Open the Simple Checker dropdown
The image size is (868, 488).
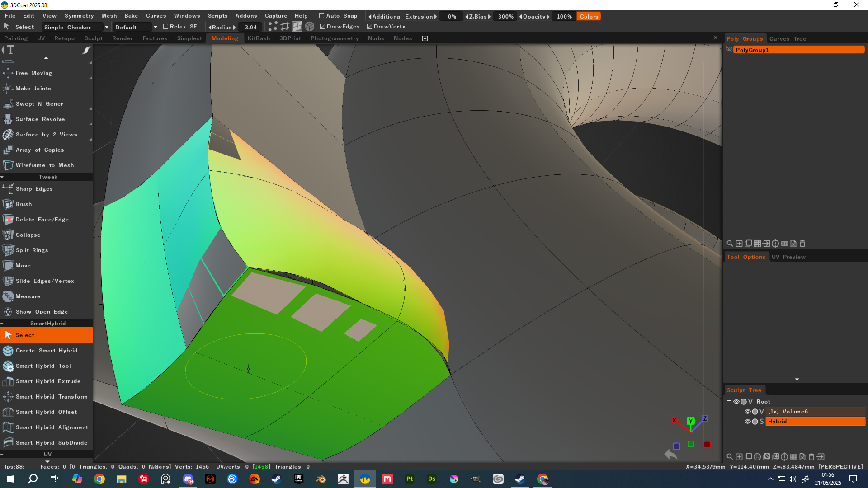pos(107,28)
